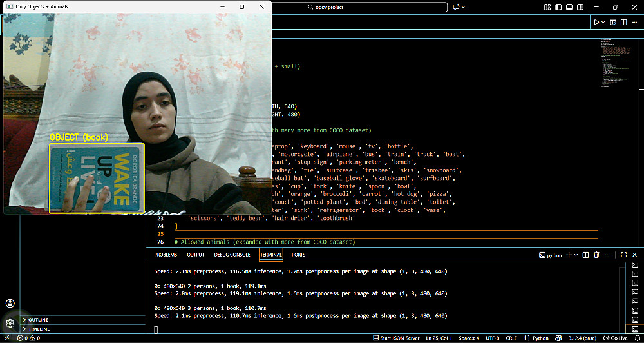Toggle the bottom panel layout icon
Image resolution: width=644 pixels, height=343 pixels.
(x=569, y=7)
